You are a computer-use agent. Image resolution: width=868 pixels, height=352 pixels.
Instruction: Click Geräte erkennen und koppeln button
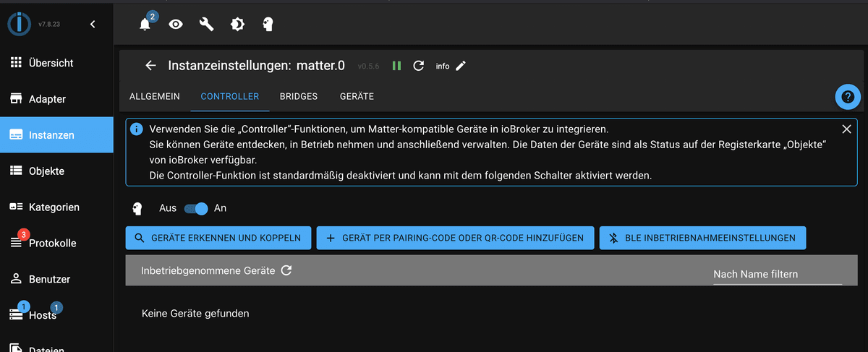click(218, 238)
